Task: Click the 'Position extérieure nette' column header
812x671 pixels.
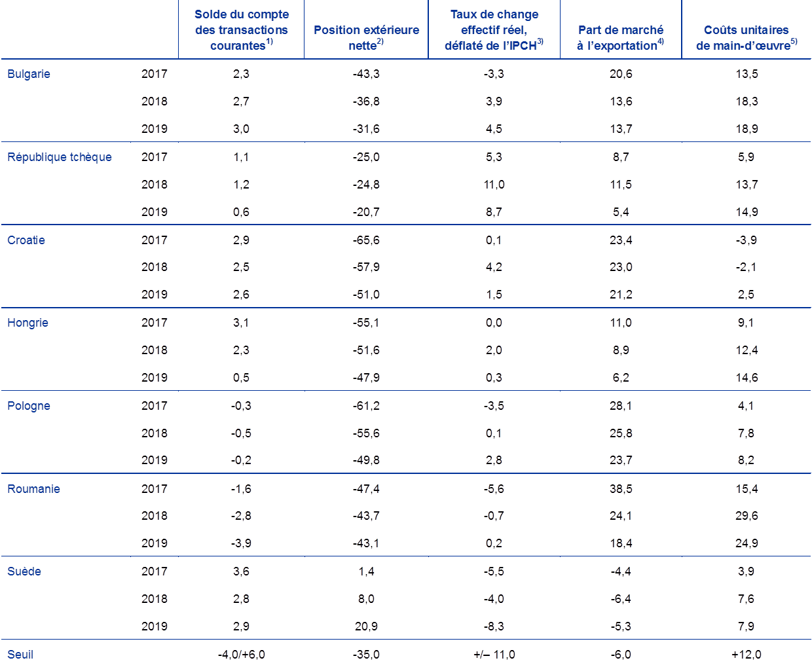Action: [366, 37]
